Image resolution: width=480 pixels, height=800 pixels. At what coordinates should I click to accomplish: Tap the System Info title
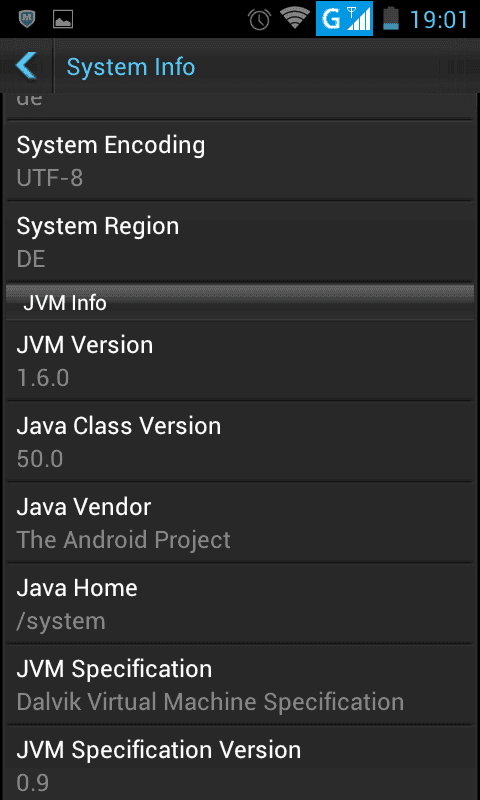tap(131, 67)
